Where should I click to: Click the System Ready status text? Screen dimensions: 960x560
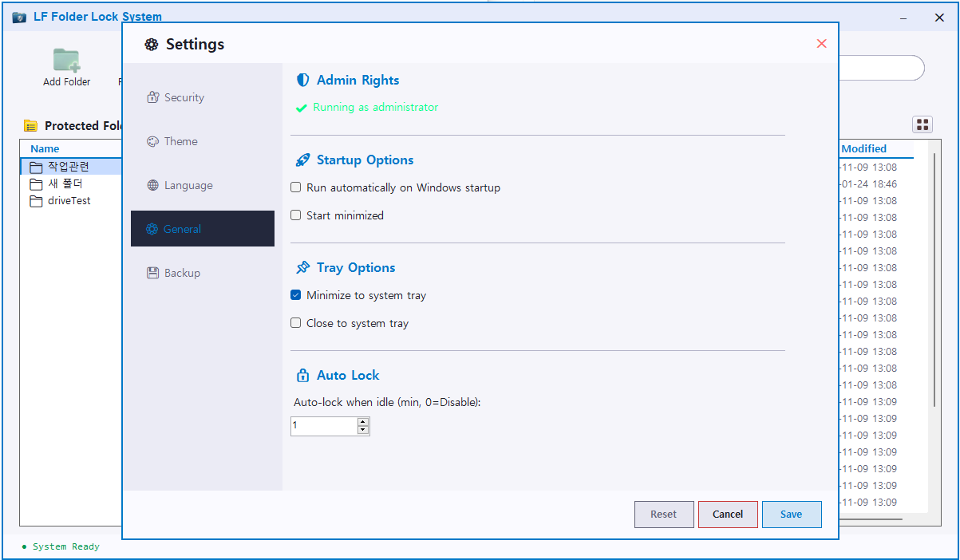66,546
